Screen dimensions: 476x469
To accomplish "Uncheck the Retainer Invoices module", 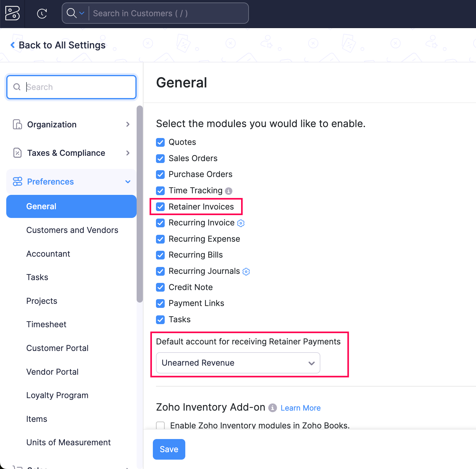I will click(160, 207).
